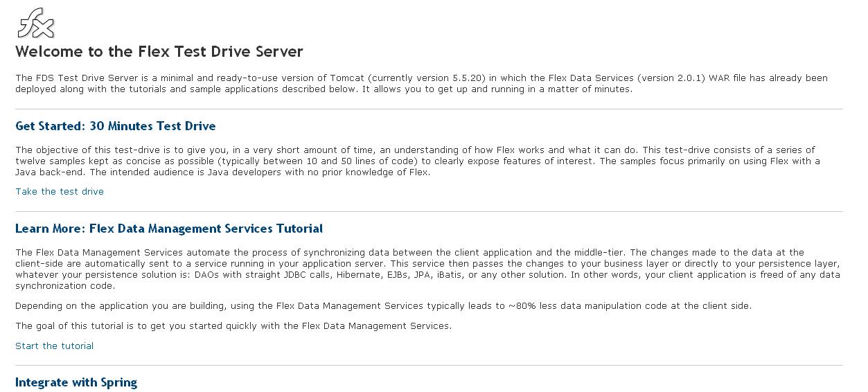Click the paragraph describing the test-drive objective
This screenshot has height=392, width=868.
pos(418,161)
